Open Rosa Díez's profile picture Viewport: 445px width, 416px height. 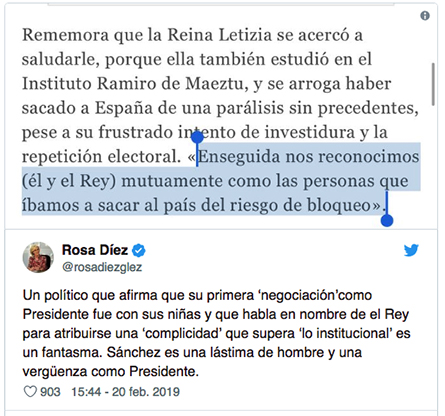(x=38, y=257)
